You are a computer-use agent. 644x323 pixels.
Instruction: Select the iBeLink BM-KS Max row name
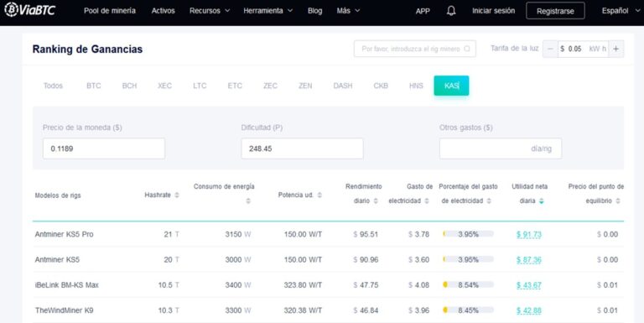point(67,284)
